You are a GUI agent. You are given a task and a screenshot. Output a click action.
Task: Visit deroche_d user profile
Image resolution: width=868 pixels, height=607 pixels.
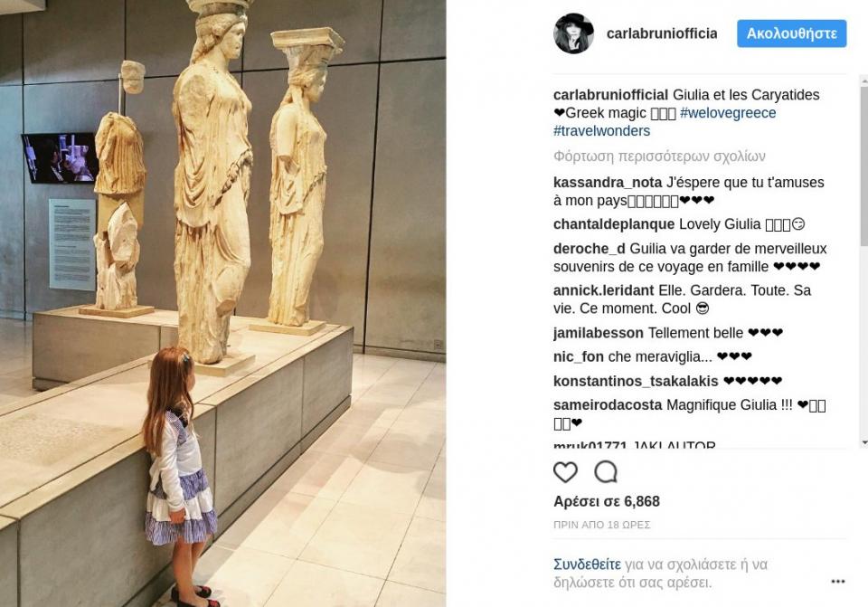coord(589,249)
